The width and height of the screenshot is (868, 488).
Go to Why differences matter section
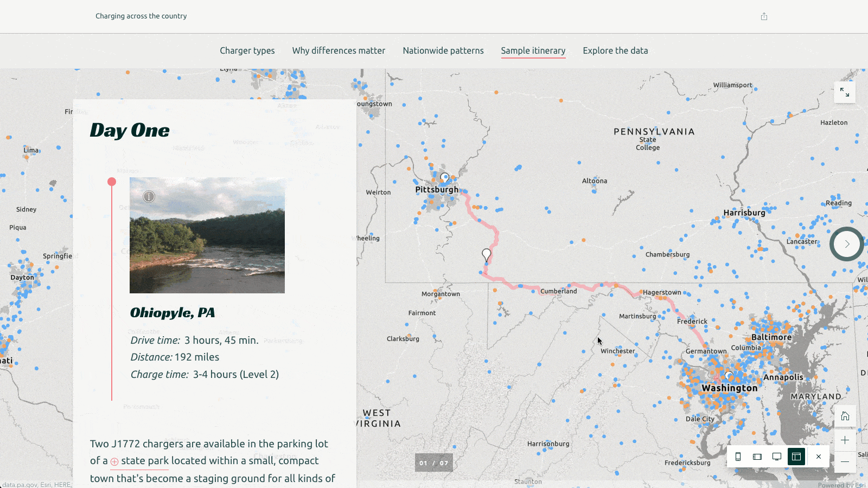pos(339,50)
